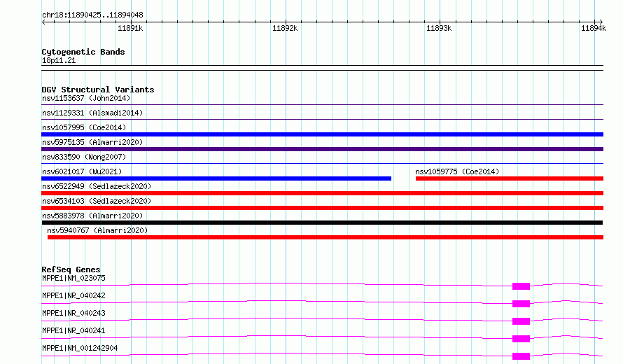Click the magenta exon box of NM_001242904
The image size is (623, 364).
point(521,356)
